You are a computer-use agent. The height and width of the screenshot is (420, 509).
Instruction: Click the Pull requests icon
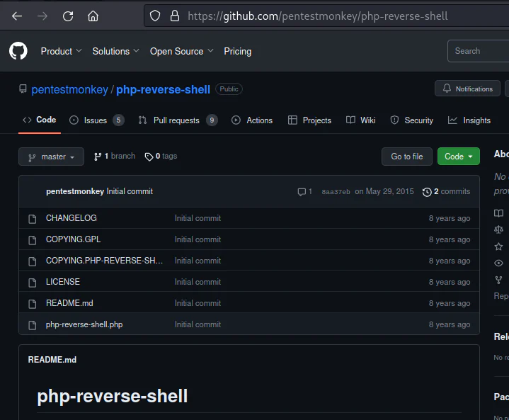click(x=142, y=120)
